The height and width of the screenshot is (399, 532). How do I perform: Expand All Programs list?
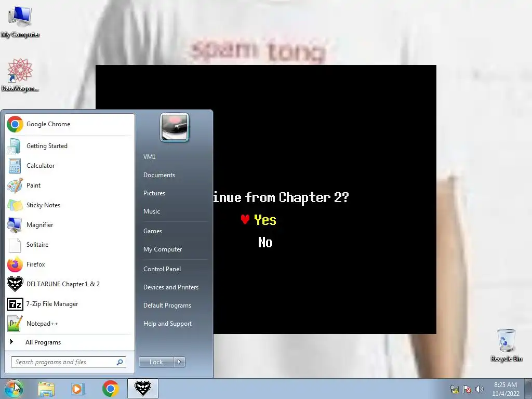tap(70, 342)
